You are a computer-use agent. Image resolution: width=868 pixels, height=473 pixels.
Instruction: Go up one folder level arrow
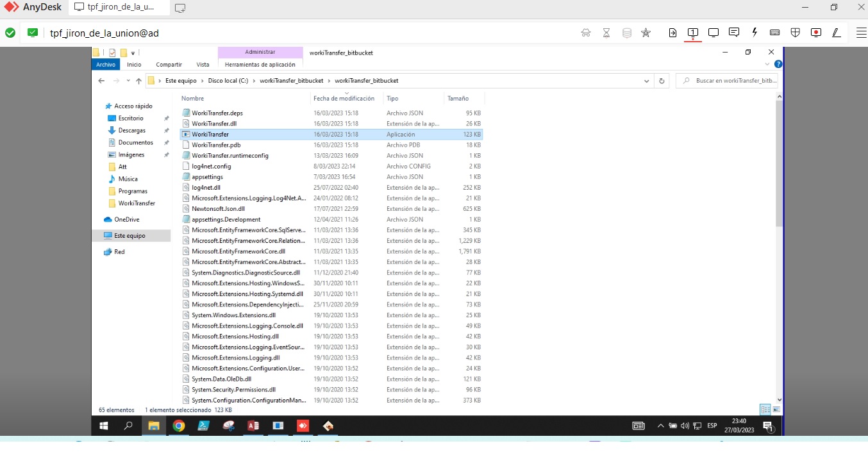138,81
